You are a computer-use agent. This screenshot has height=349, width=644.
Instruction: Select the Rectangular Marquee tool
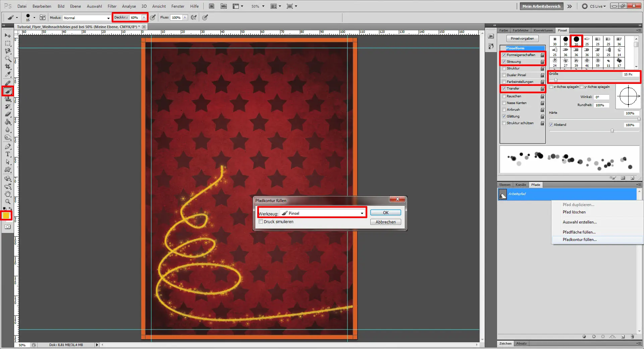pyautogui.click(x=8, y=43)
